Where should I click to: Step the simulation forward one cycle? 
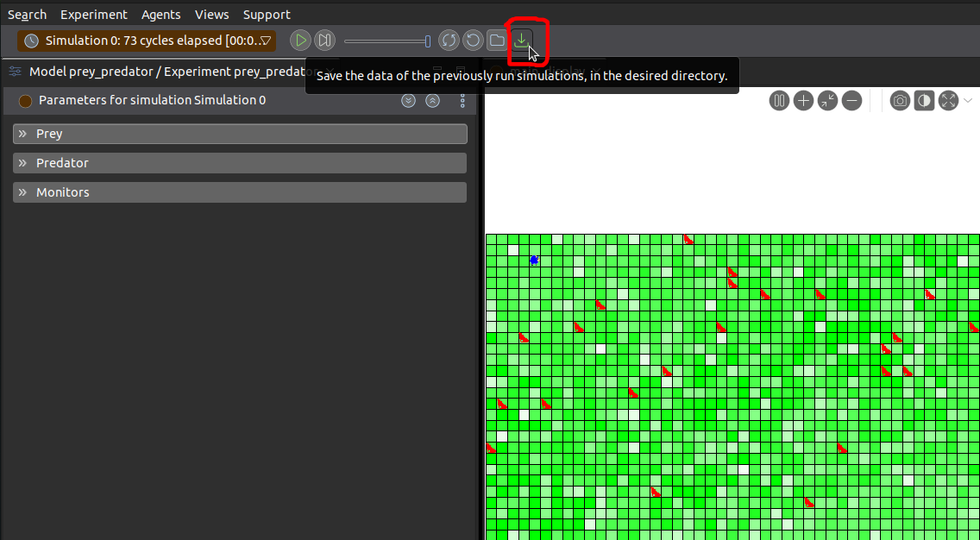click(x=324, y=41)
